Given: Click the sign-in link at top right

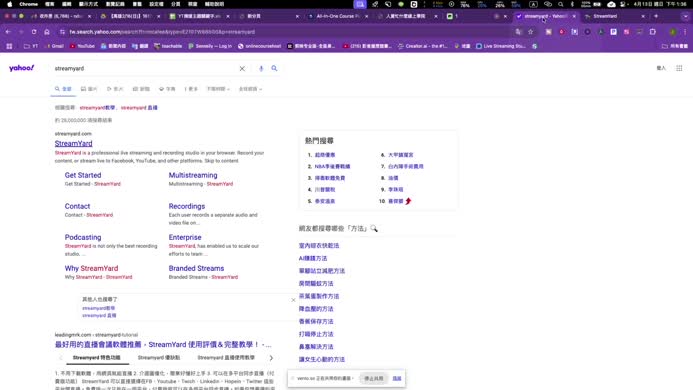Looking at the screenshot, I should pyautogui.click(x=661, y=68).
